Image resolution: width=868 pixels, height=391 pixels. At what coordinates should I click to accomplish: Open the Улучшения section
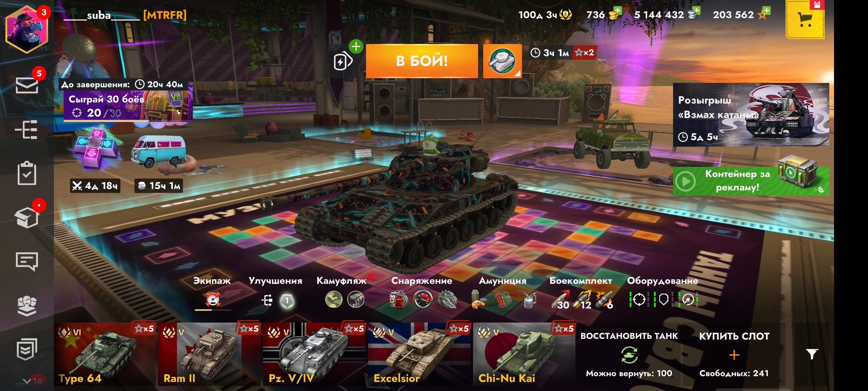pos(276,281)
